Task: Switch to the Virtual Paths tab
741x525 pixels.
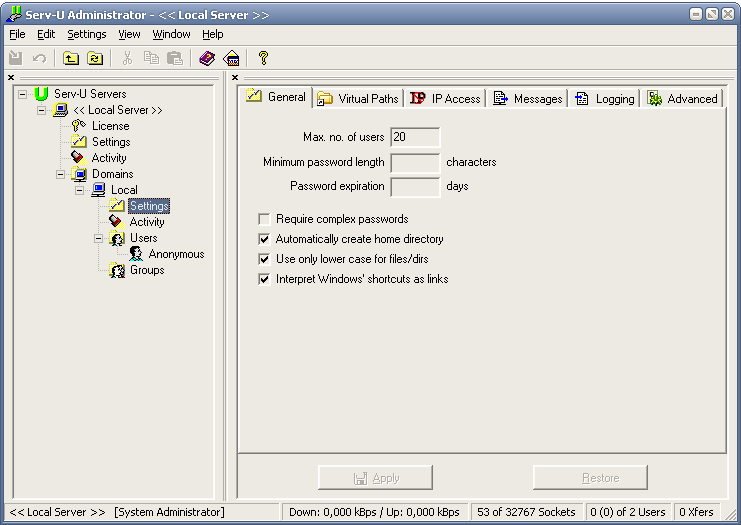Action: click(358, 99)
